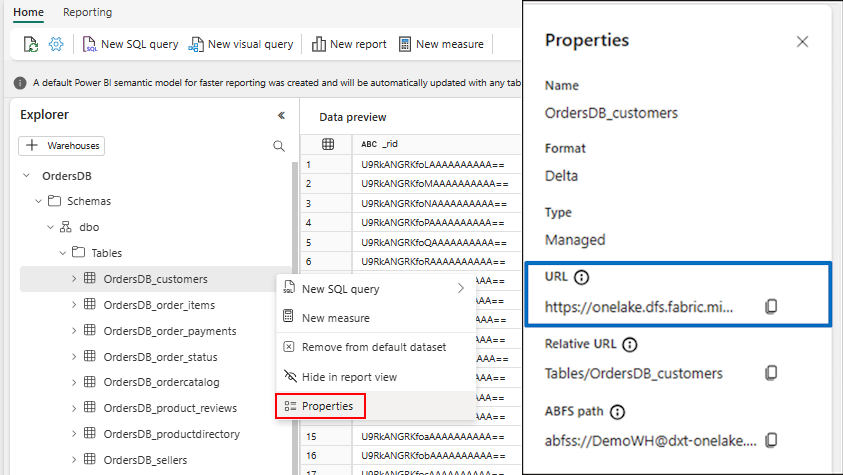The image size is (843, 475).
Task: Click the New SQL query button
Action: (x=130, y=44)
